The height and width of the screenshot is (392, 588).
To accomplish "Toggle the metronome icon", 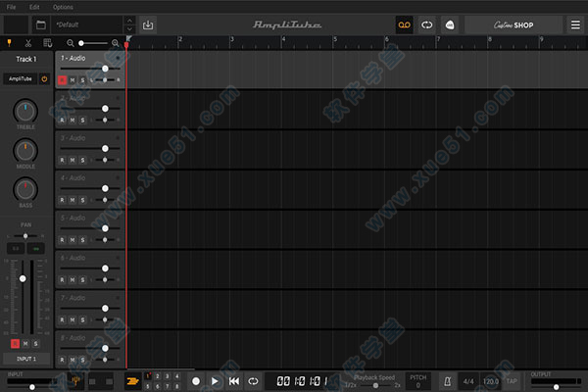I will coord(447,381).
